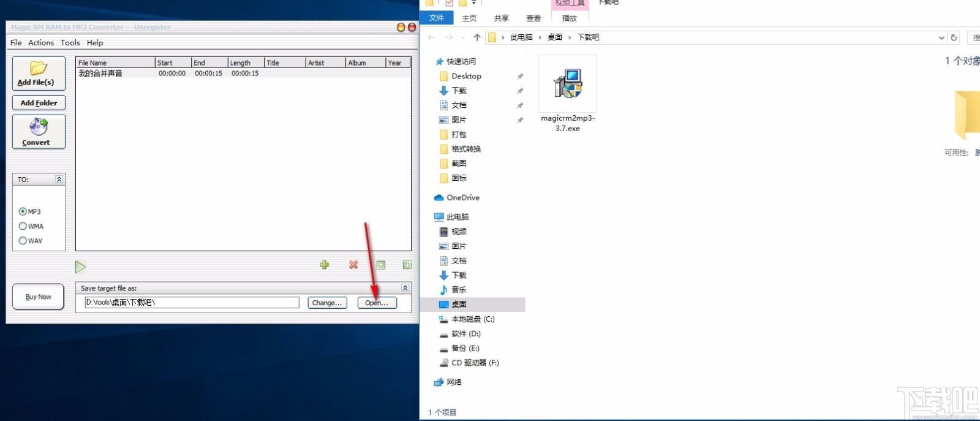This screenshot has height=421, width=980.
Task: Click the Album column header
Action: (x=366, y=63)
